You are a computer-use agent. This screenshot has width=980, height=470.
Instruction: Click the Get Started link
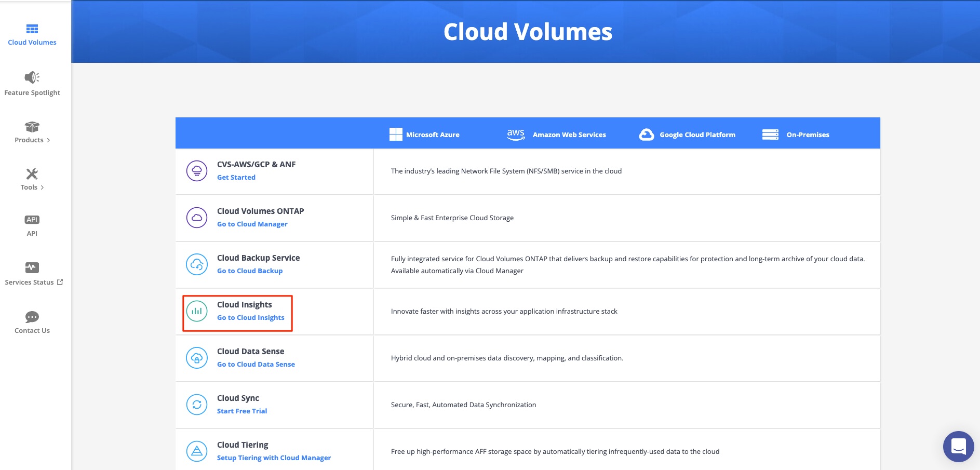(236, 177)
